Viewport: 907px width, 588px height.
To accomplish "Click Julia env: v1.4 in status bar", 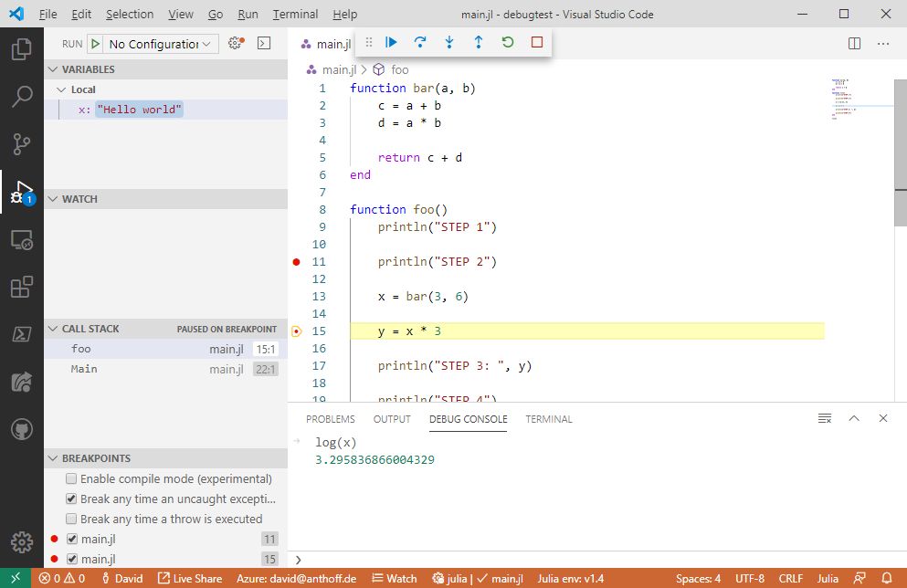I will pos(573,578).
